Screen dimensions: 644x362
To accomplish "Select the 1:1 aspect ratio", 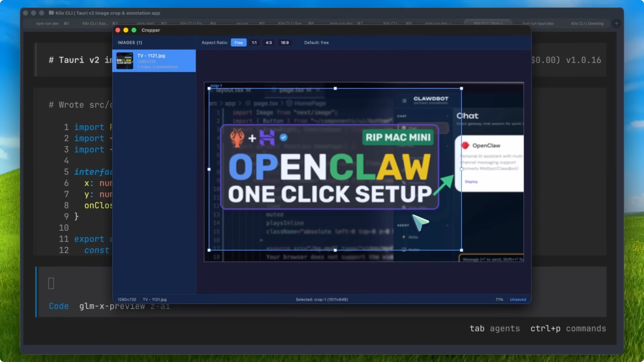I will tap(254, 42).
